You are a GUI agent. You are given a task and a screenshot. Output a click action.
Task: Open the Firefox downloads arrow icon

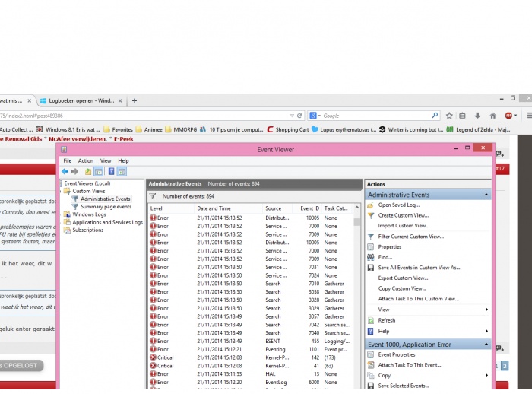[477, 116]
